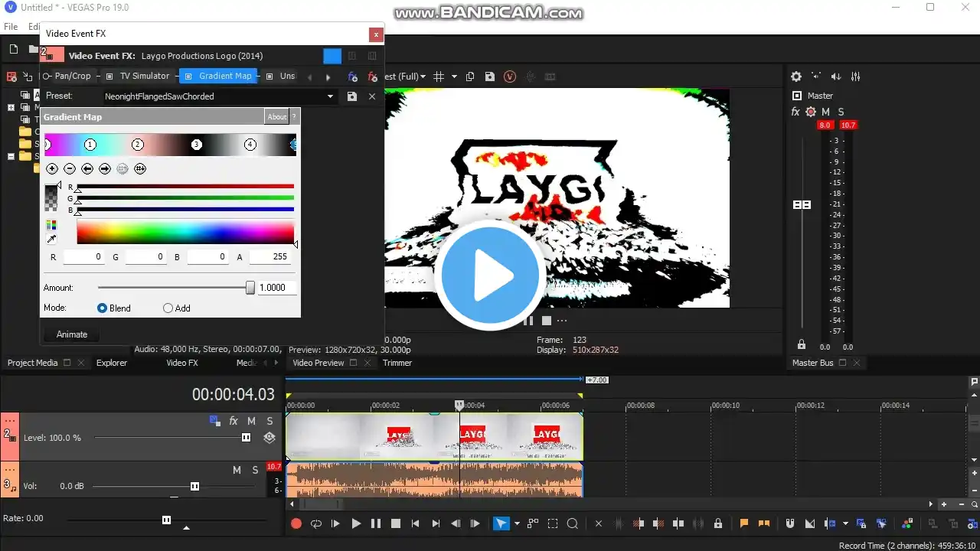Select the Normal edit tool

pos(501,523)
